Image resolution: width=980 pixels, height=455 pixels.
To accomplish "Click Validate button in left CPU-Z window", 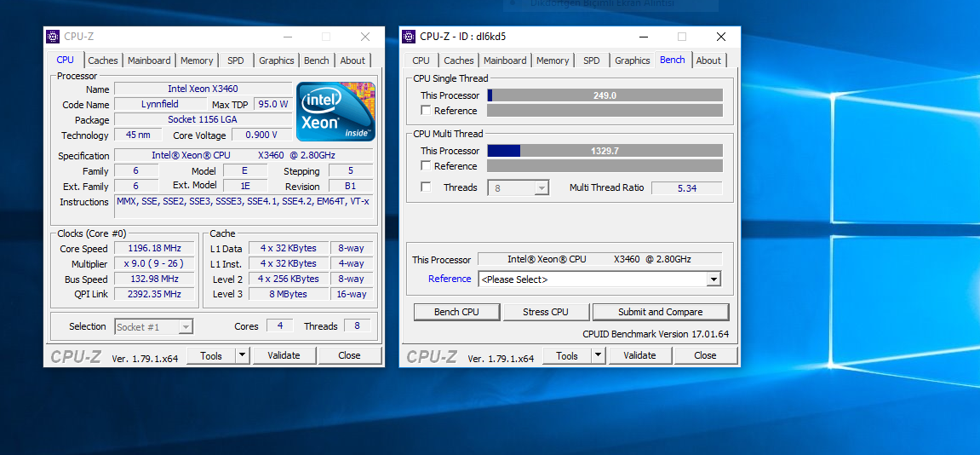I will (284, 355).
